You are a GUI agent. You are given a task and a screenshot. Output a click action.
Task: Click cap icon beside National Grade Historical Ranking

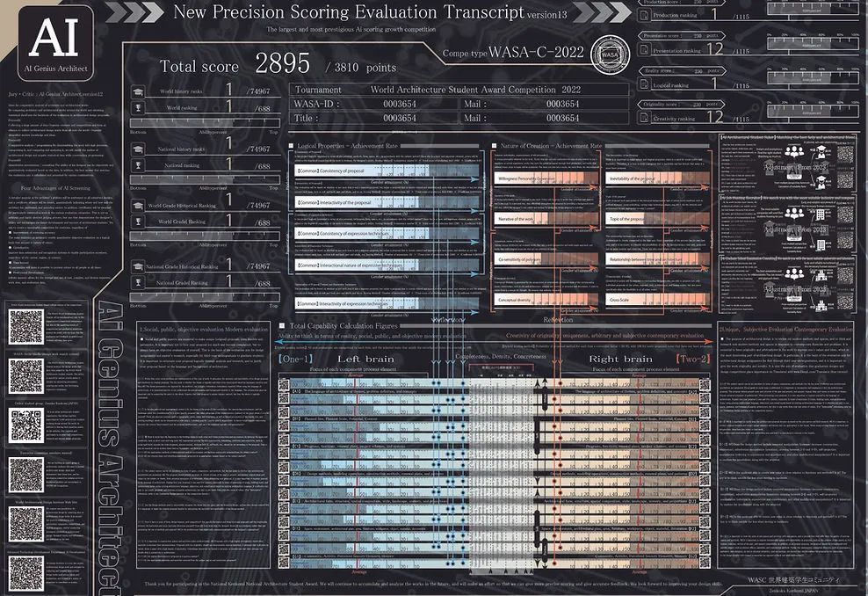(138, 266)
